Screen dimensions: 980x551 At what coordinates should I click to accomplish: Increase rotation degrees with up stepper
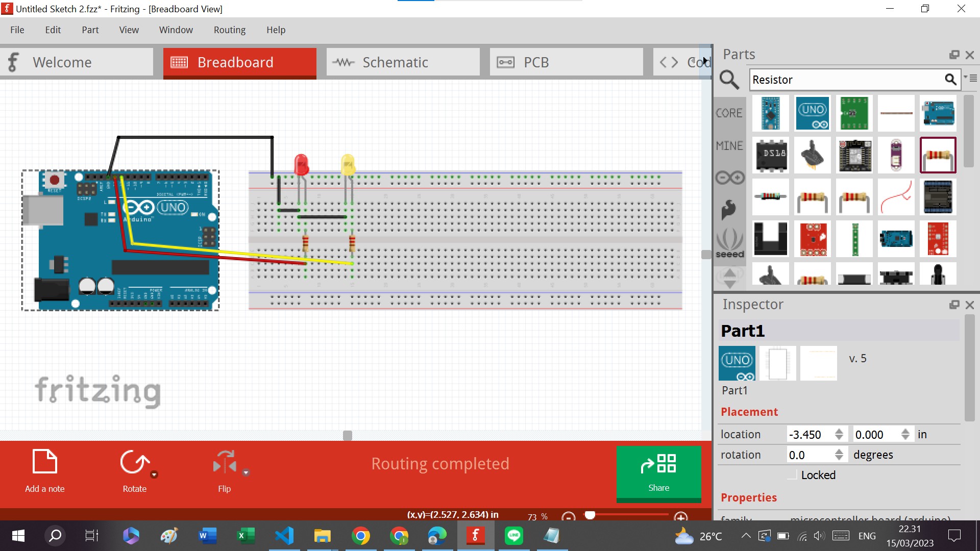[x=839, y=451]
